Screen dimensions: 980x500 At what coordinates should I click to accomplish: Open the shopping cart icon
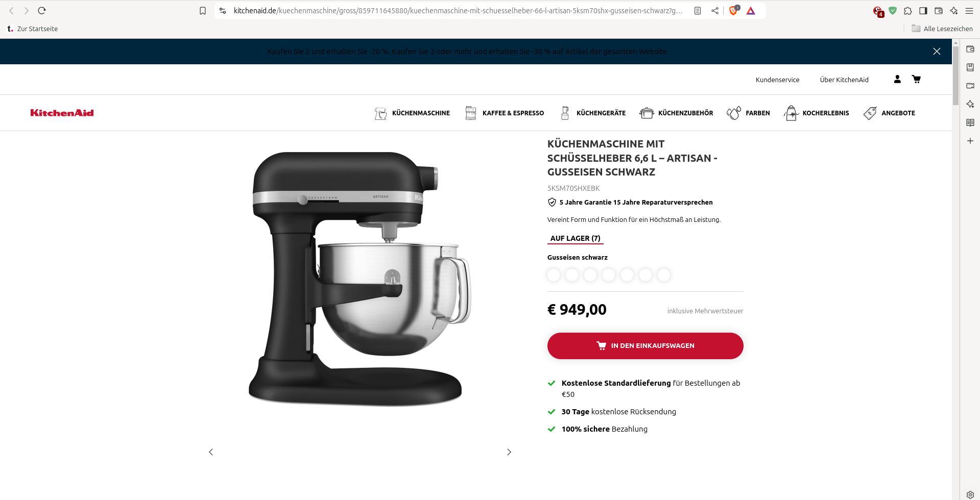[x=916, y=79]
